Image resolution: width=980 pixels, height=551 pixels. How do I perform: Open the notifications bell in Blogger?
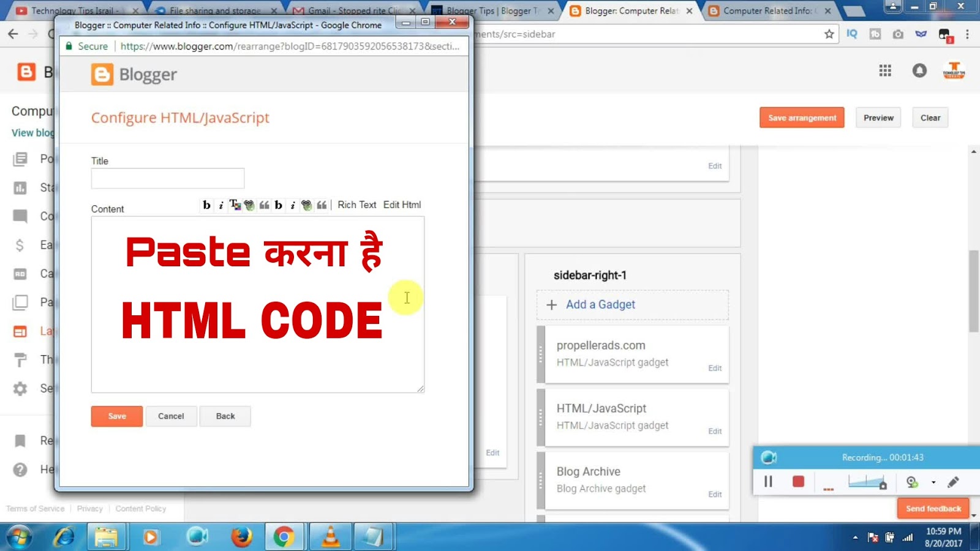919,70
